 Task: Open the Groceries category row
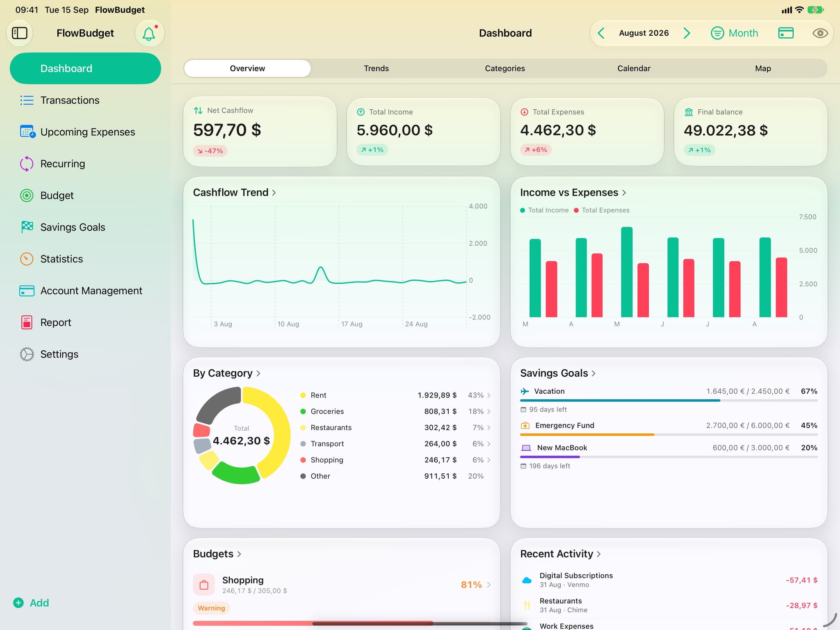[395, 411]
